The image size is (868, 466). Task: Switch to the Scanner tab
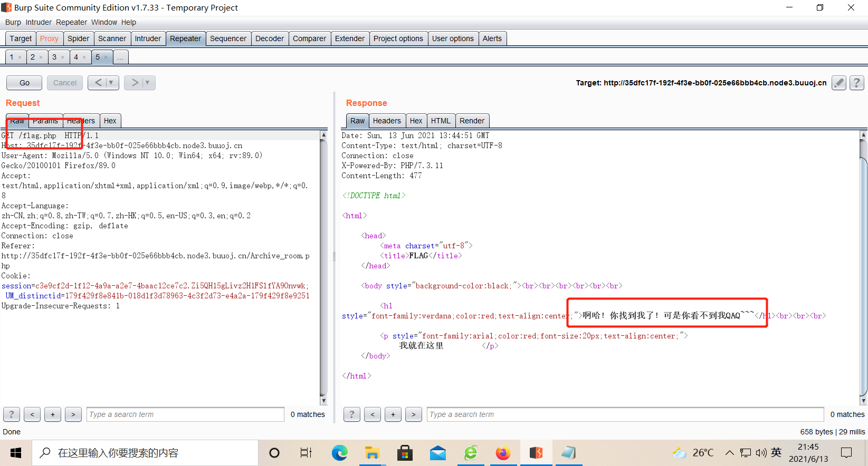112,38
